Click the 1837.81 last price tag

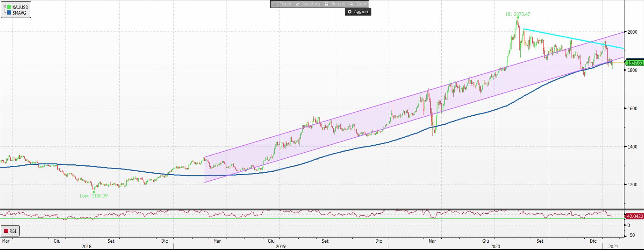coord(634,63)
